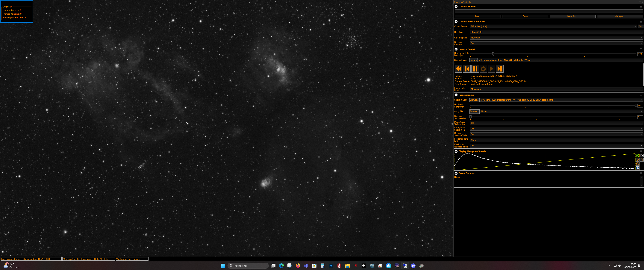The image size is (644, 270).
Task: Click the padlock lock stretch icon
Action: point(642,160)
